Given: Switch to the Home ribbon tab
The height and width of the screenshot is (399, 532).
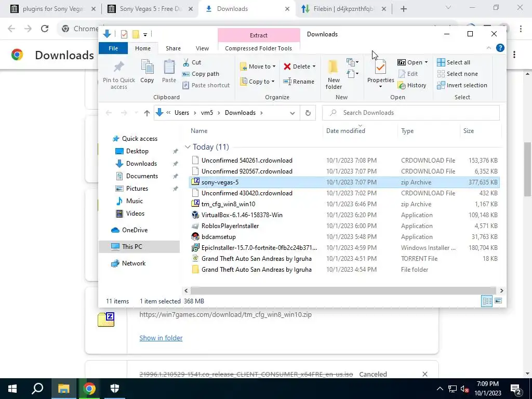Looking at the screenshot, I should click(143, 48).
